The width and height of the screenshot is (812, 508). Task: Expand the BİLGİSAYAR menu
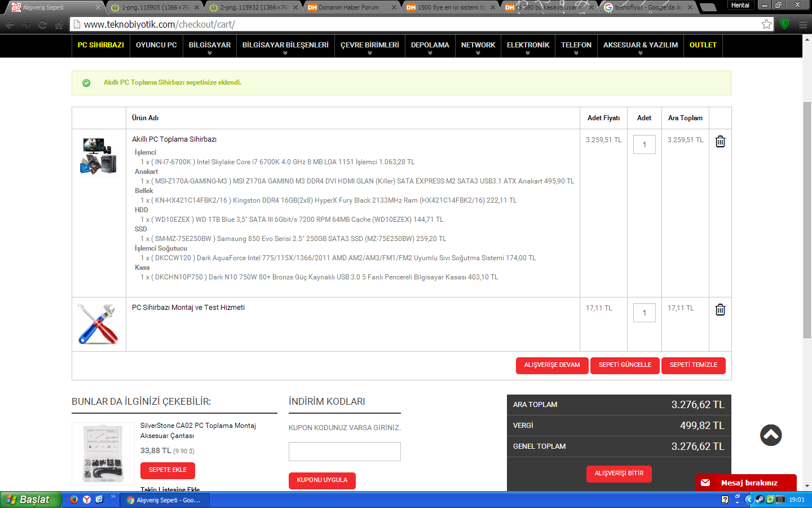(x=210, y=46)
